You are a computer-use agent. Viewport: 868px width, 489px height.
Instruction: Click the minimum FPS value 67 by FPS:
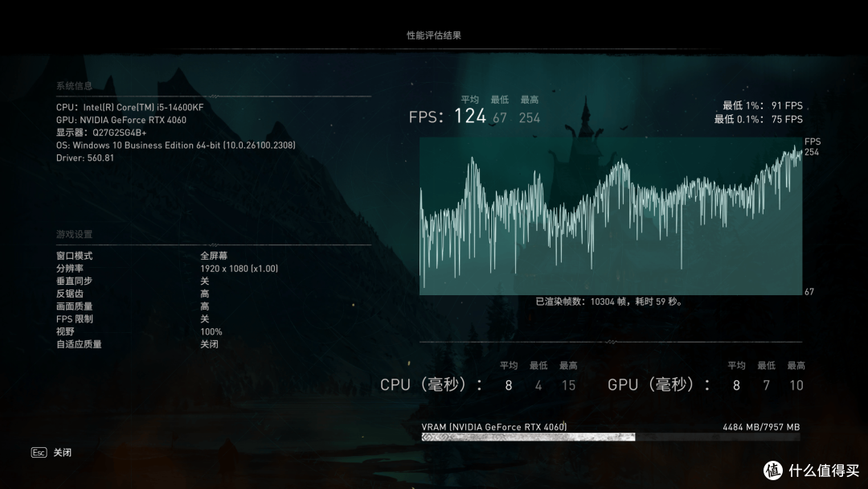499,118
